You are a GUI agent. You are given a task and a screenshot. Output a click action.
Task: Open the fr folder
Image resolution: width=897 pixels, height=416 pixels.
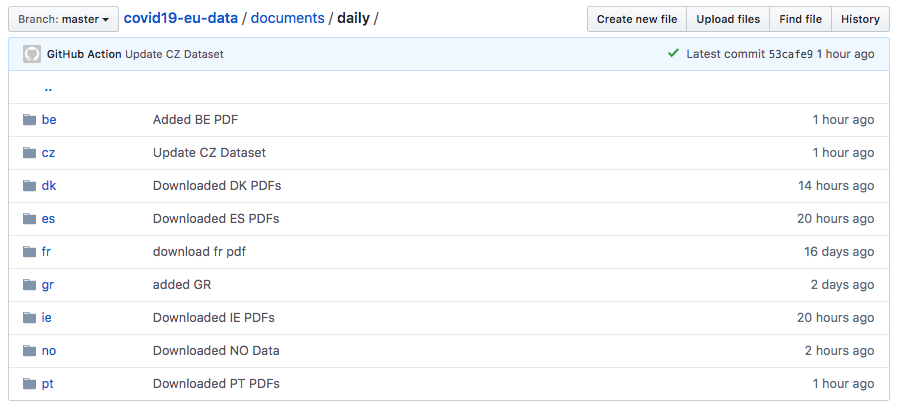pyautogui.click(x=46, y=252)
